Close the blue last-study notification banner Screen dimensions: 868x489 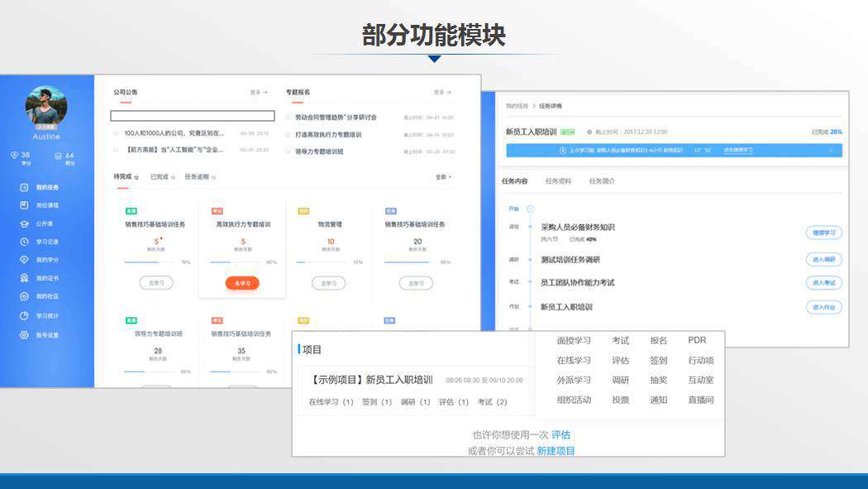pos(831,151)
